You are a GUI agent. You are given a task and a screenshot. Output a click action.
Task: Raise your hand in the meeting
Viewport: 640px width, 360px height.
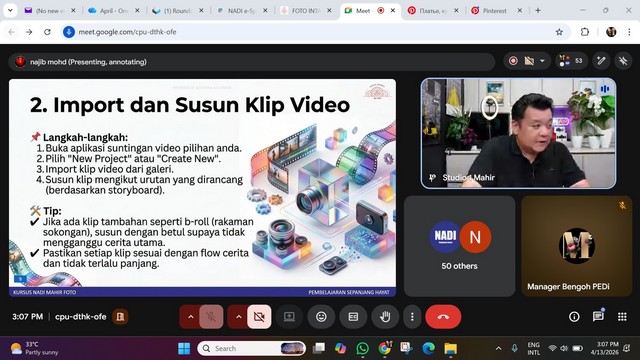pos(385,317)
